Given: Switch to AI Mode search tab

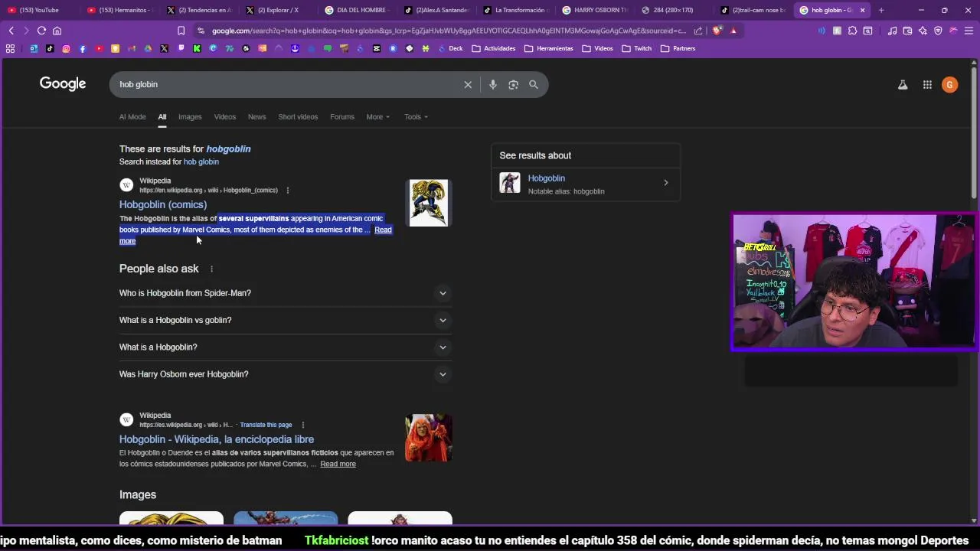Looking at the screenshot, I should [132, 117].
